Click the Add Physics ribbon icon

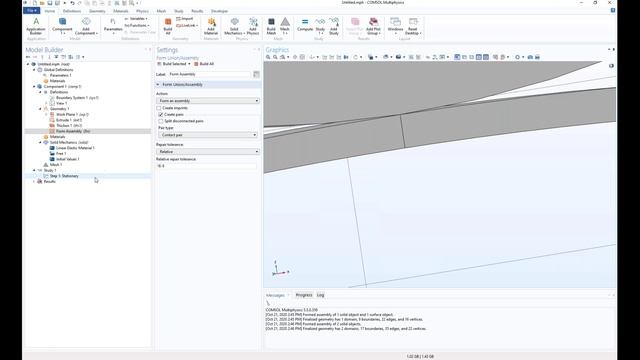pyautogui.click(x=253, y=26)
